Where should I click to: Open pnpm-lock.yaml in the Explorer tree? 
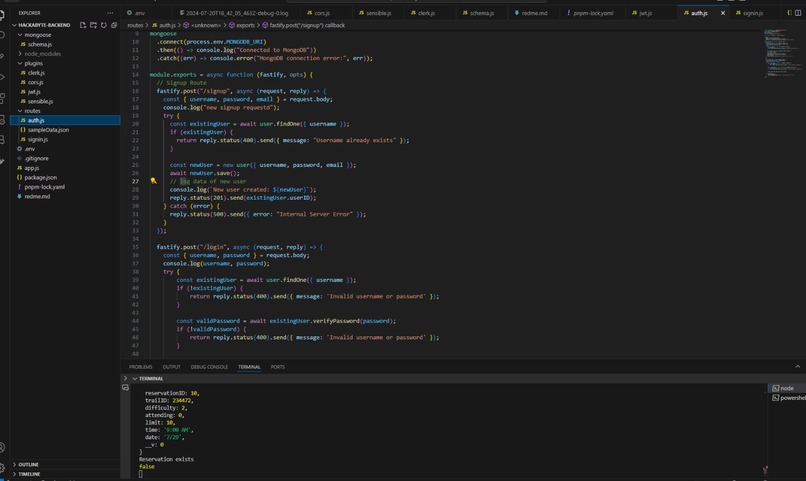click(x=65, y=187)
